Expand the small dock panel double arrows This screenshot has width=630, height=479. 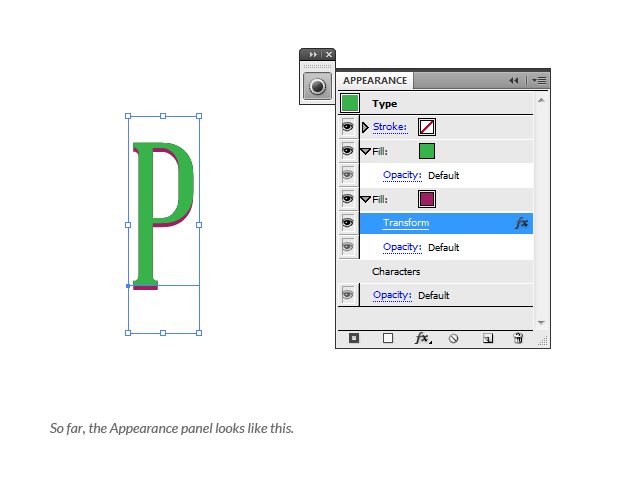pyautogui.click(x=313, y=54)
